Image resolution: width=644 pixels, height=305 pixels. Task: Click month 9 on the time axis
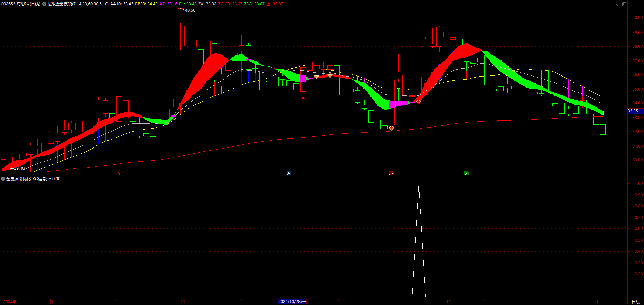52,302
